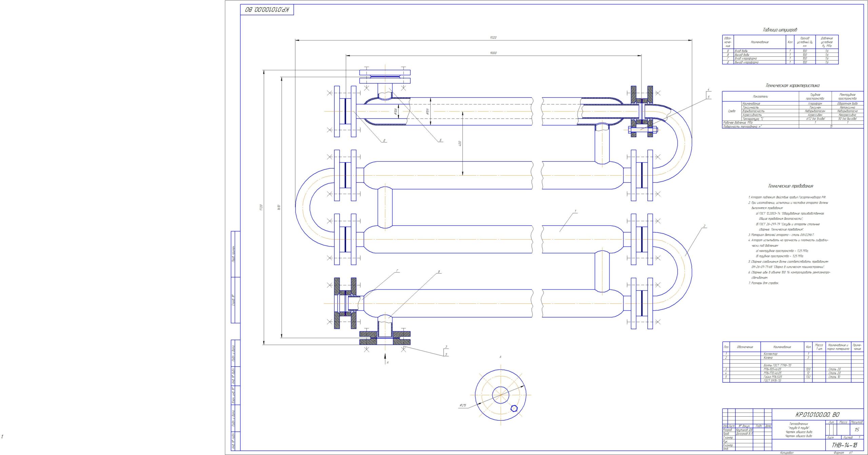
Task: Click the 'Обозначение' parts list header
Action: [745, 347]
